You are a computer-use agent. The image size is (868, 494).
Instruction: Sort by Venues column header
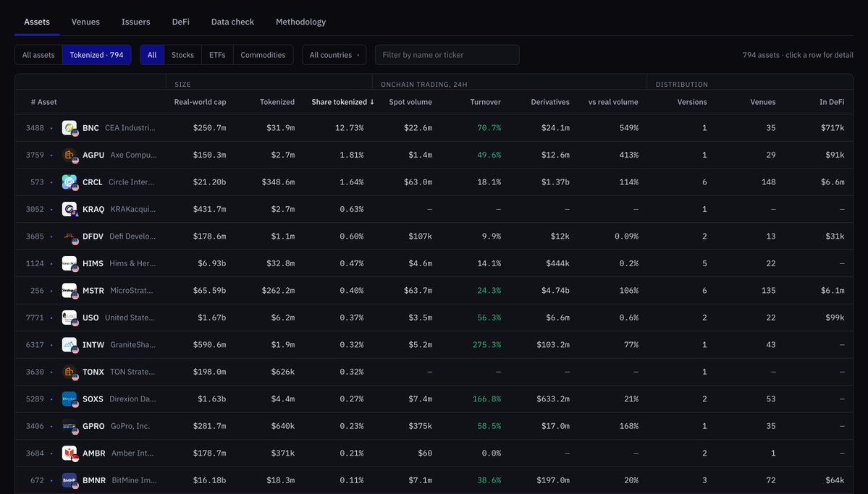click(x=763, y=102)
